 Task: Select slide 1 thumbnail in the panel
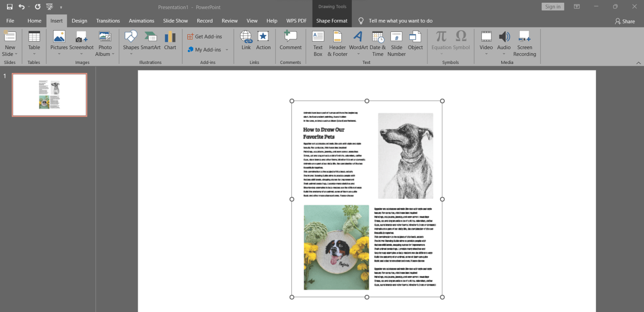50,95
